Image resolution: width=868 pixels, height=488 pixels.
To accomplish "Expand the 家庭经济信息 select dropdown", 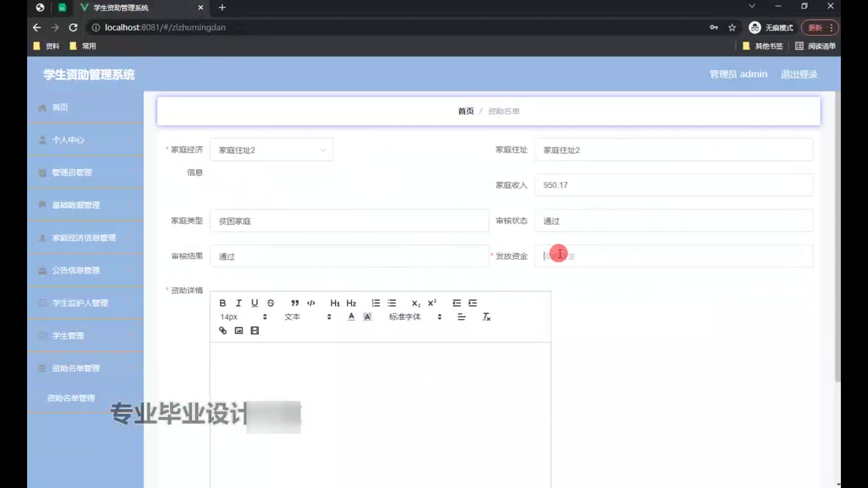I will pyautogui.click(x=271, y=150).
